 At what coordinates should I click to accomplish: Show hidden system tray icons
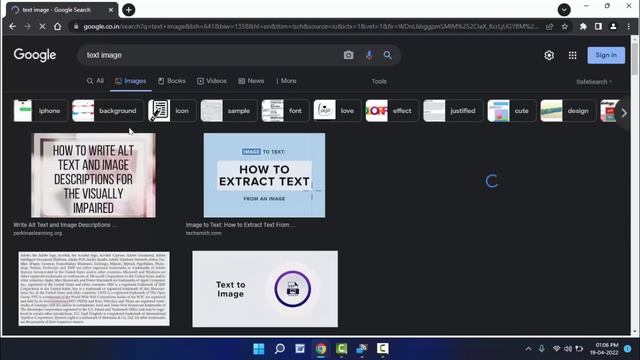(528, 349)
